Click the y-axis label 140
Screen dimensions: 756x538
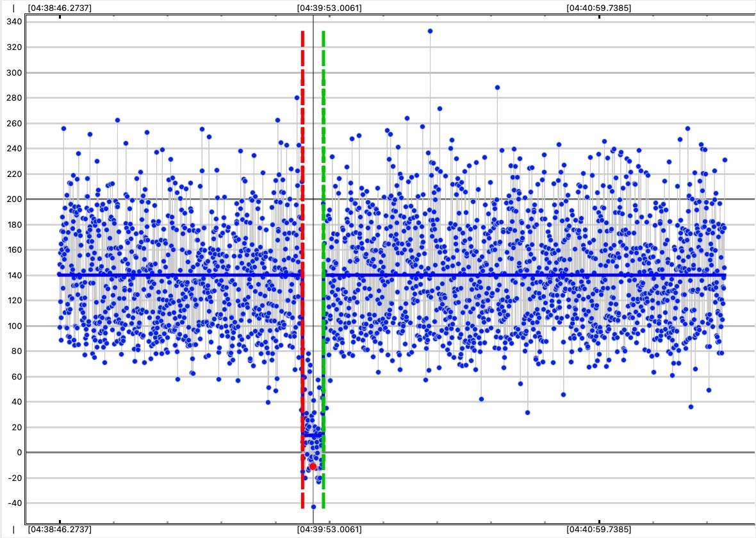tap(15, 275)
